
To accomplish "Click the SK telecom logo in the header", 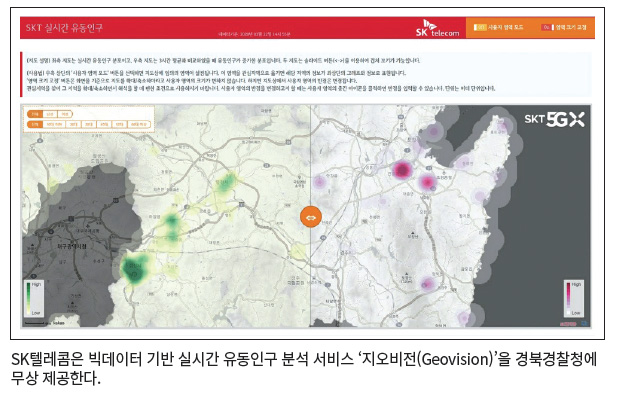I will (x=437, y=28).
